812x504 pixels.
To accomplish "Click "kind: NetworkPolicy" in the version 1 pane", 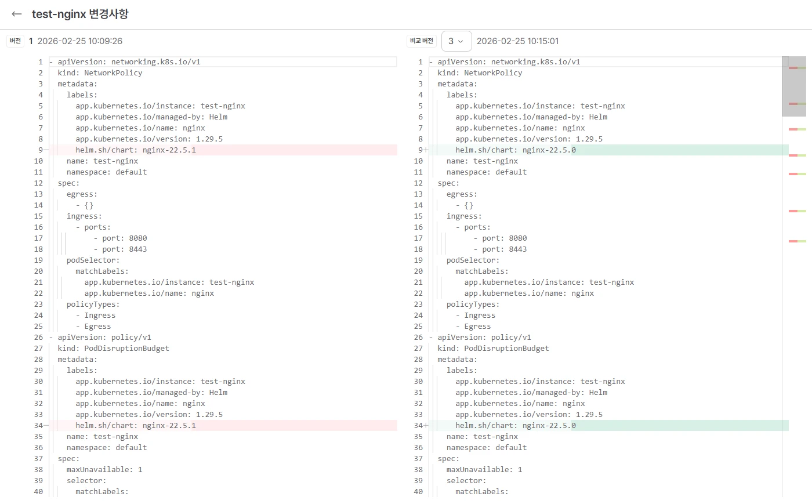I will point(100,73).
